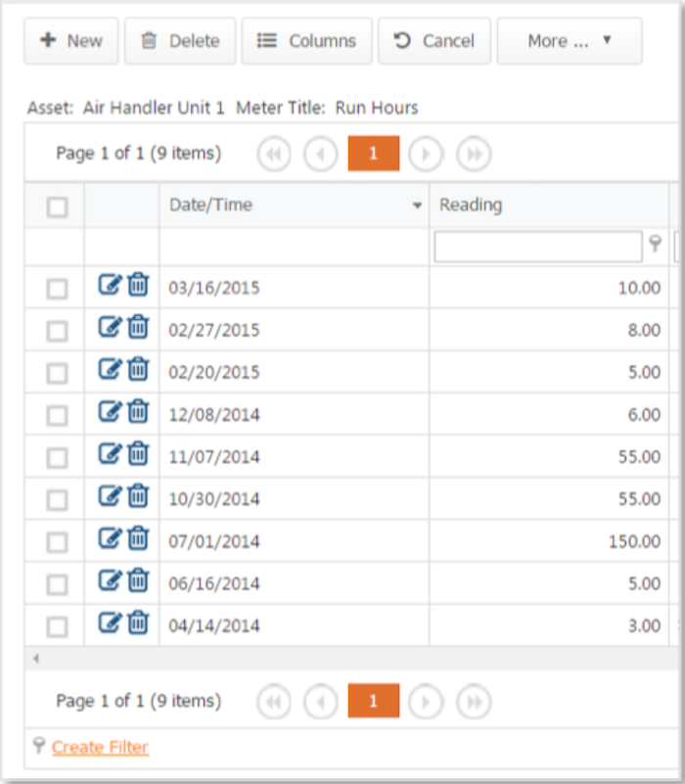Open the Create Filter link
The height and width of the screenshot is (784, 685).
click(x=100, y=748)
